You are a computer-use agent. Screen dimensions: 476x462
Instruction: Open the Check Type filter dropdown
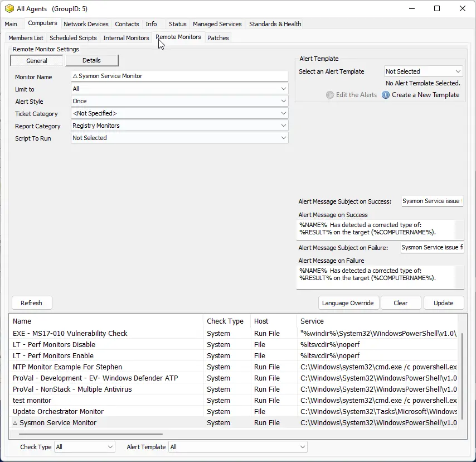coord(85,447)
